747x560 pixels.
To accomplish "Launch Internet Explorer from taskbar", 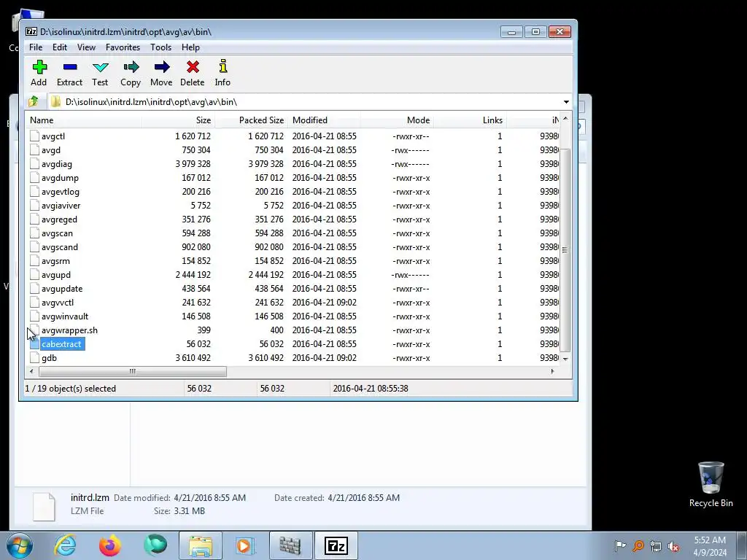I will (65, 545).
